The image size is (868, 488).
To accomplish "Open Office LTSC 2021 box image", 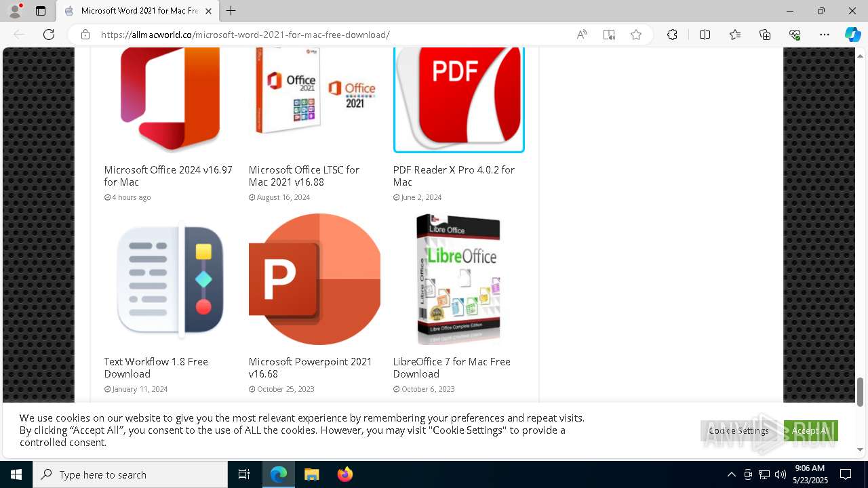I will [315, 100].
